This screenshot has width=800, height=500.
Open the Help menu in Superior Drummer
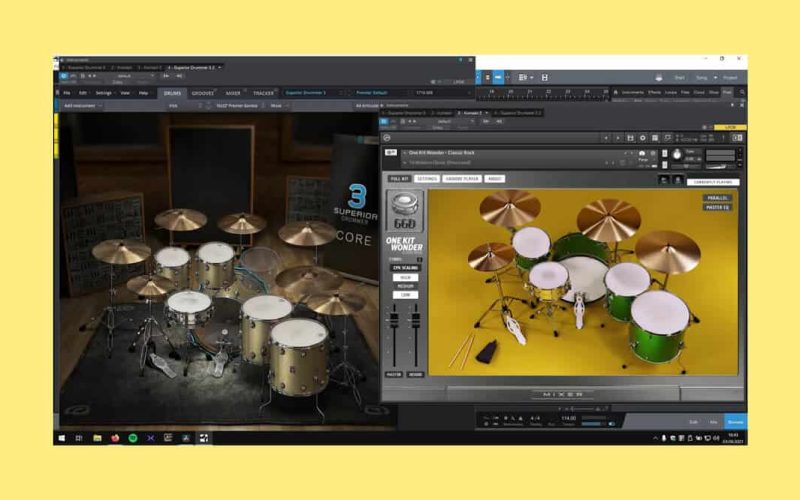pyautogui.click(x=143, y=93)
